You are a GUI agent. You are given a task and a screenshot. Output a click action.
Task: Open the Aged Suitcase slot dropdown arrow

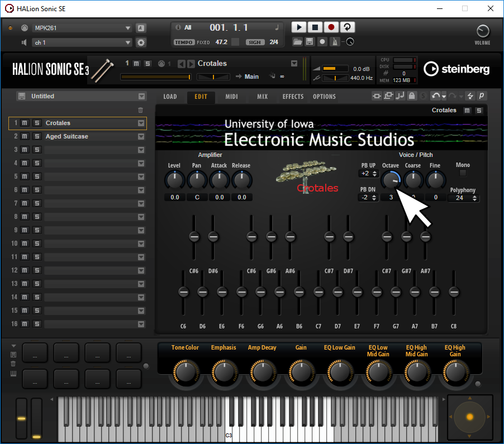[x=141, y=136]
